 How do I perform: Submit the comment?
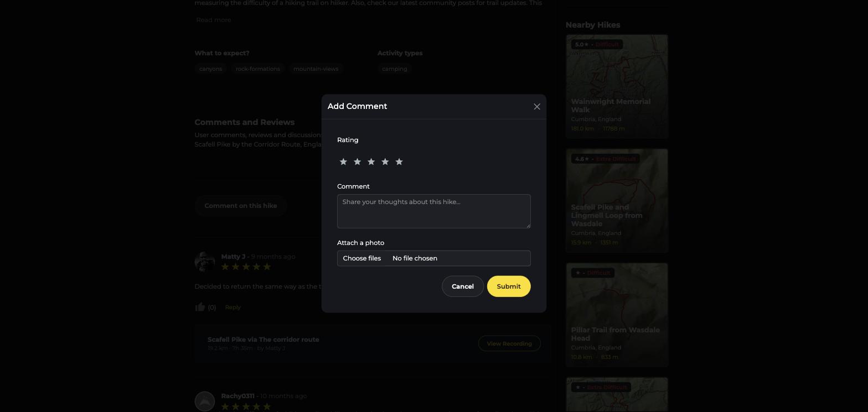tap(509, 286)
